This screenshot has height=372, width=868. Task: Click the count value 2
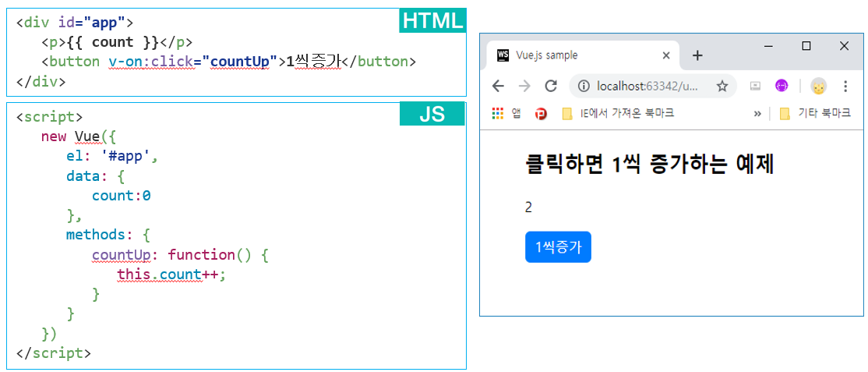tap(528, 207)
